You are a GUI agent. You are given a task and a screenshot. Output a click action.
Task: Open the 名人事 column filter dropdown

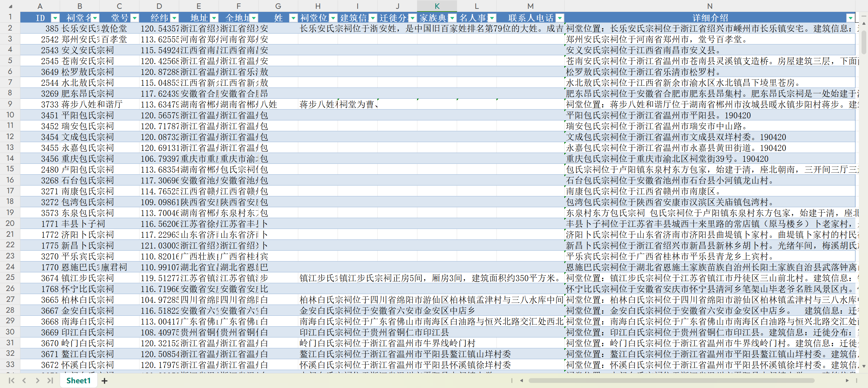(492, 18)
